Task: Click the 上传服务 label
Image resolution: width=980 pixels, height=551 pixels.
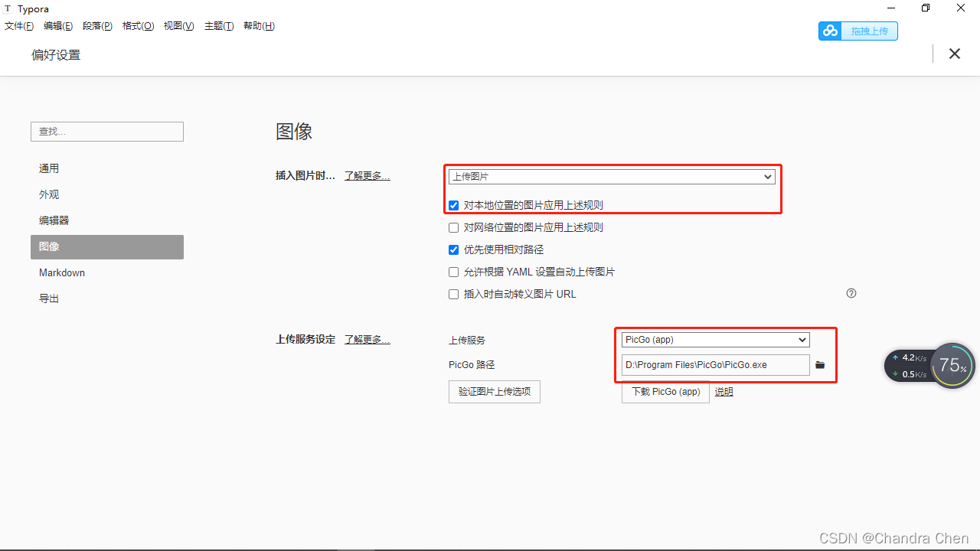Action: coord(467,341)
